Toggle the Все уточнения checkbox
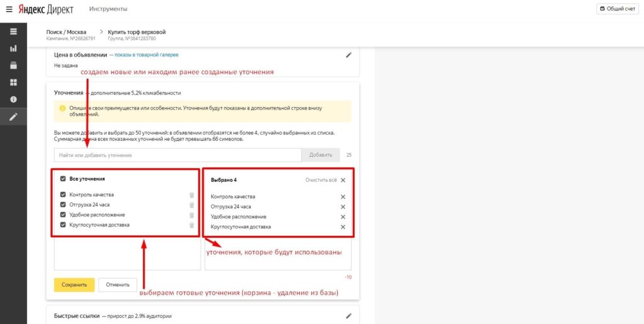Screen dimensions: 644x324 click(63, 179)
